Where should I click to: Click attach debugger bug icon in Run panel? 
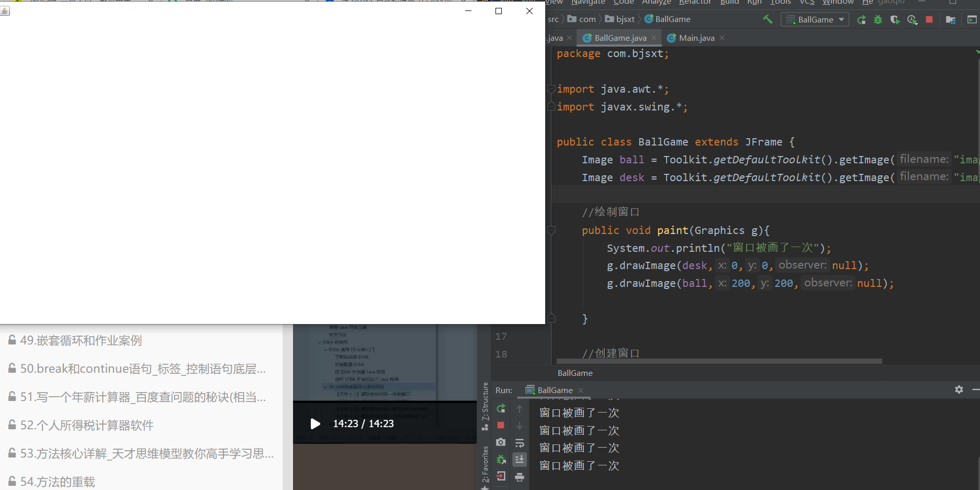(x=501, y=459)
